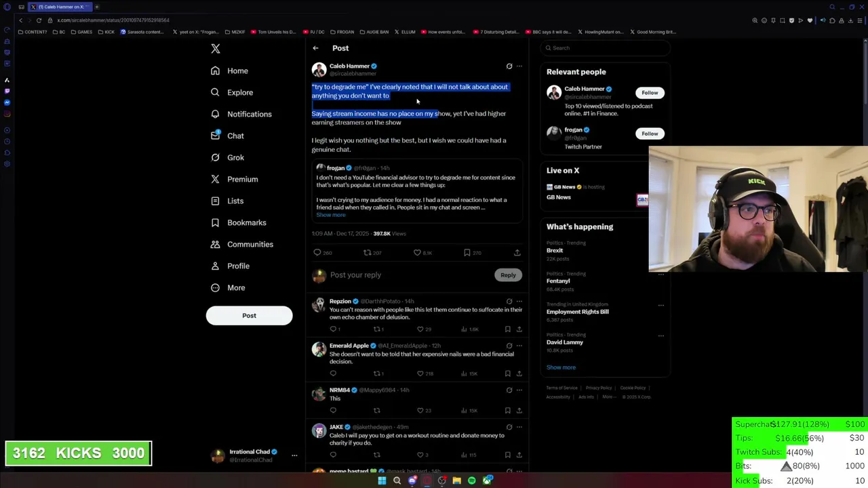Open Premium in the sidebar
This screenshot has width=868, height=488.
click(234, 179)
